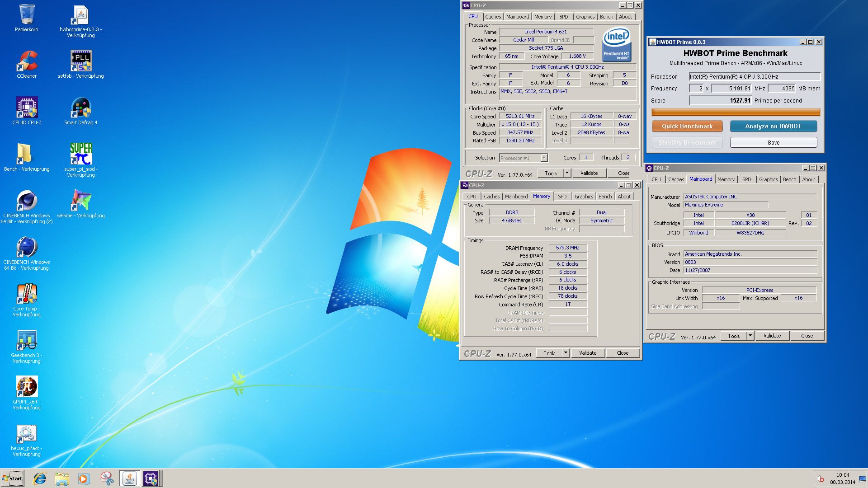Launch CPUID CPU-Z desktop icon

pyautogui.click(x=27, y=111)
